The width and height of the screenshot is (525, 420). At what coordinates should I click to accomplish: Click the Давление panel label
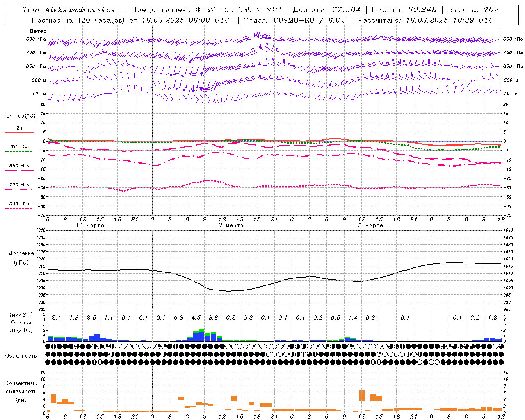click(21, 253)
